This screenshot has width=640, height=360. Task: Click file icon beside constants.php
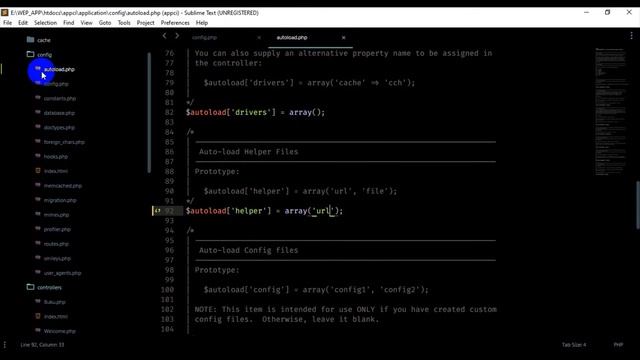pos(38,98)
